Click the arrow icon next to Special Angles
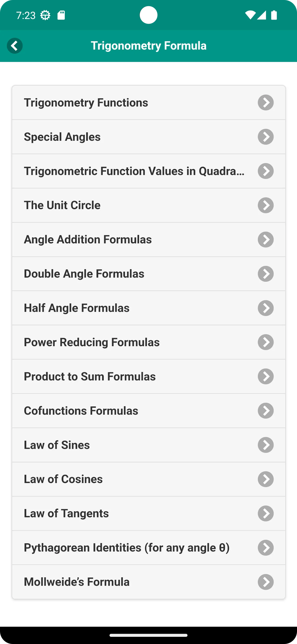This screenshot has height=644, width=297. [265, 137]
